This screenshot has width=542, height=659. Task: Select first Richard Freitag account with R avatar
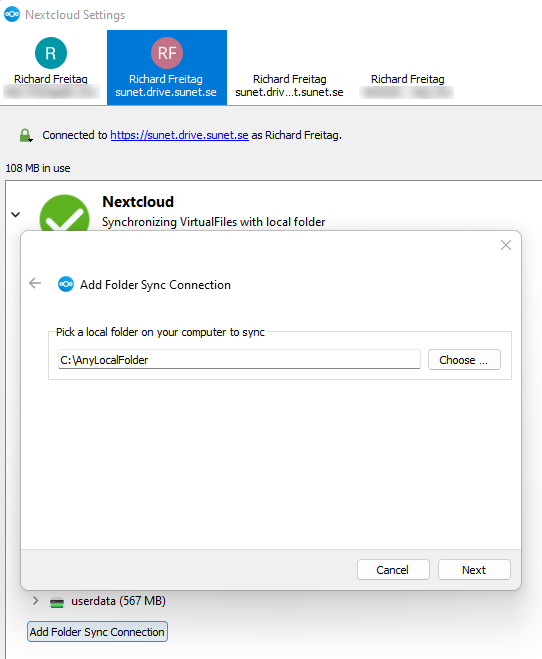(51, 67)
